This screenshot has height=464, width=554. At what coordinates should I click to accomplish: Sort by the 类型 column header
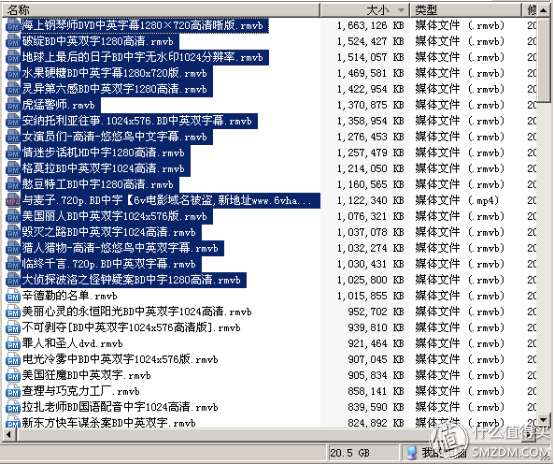coord(466,10)
